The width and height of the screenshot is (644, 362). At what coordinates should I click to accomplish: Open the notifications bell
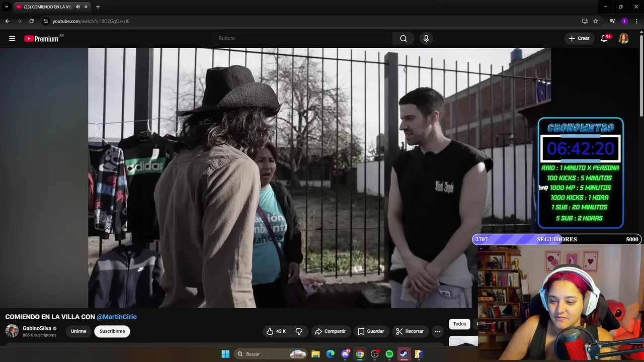tap(605, 39)
